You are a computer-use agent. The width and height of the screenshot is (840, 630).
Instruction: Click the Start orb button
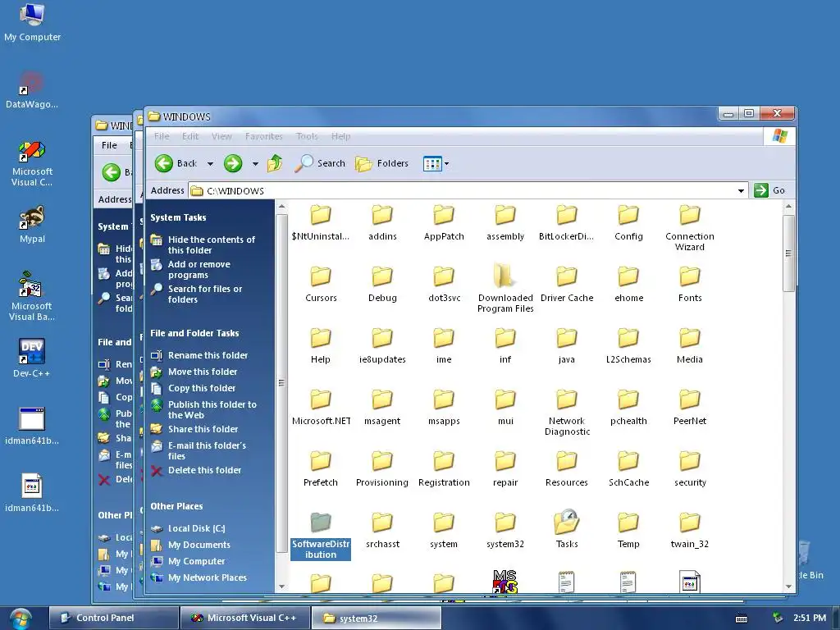[21, 619]
